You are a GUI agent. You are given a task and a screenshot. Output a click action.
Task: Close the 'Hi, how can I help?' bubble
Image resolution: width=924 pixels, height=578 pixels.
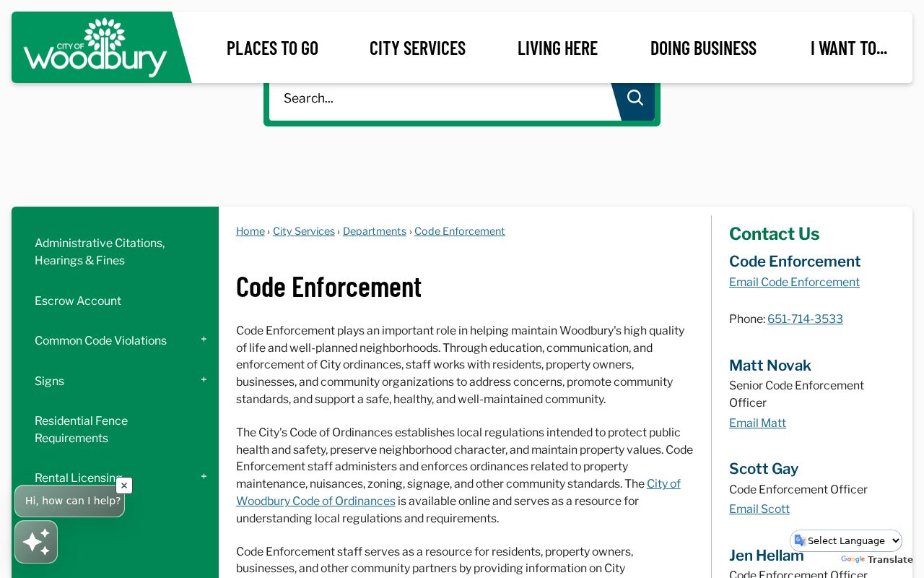click(124, 486)
